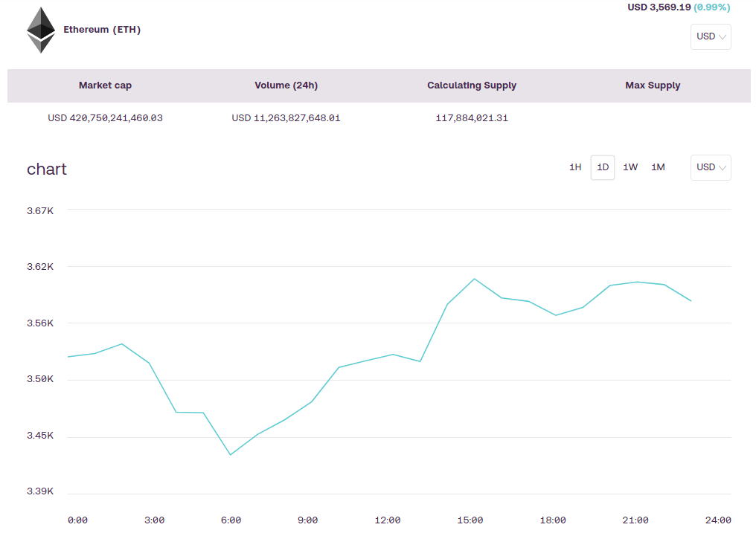Image resolution: width=756 pixels, height=536 pixels.
Task: Click the 0:00 time axis label
Action: [x=77, y=520]
